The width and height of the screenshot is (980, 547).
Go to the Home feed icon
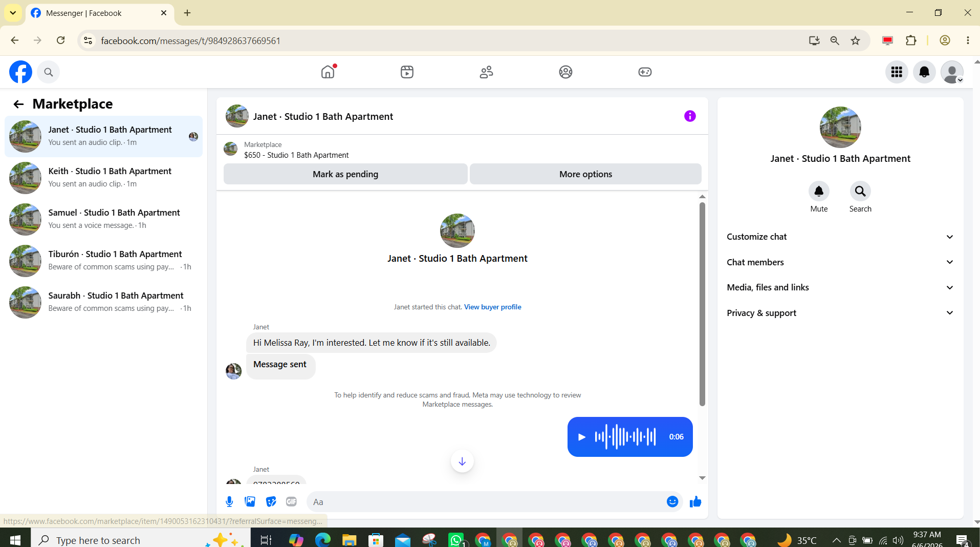[x=328, y=72]
